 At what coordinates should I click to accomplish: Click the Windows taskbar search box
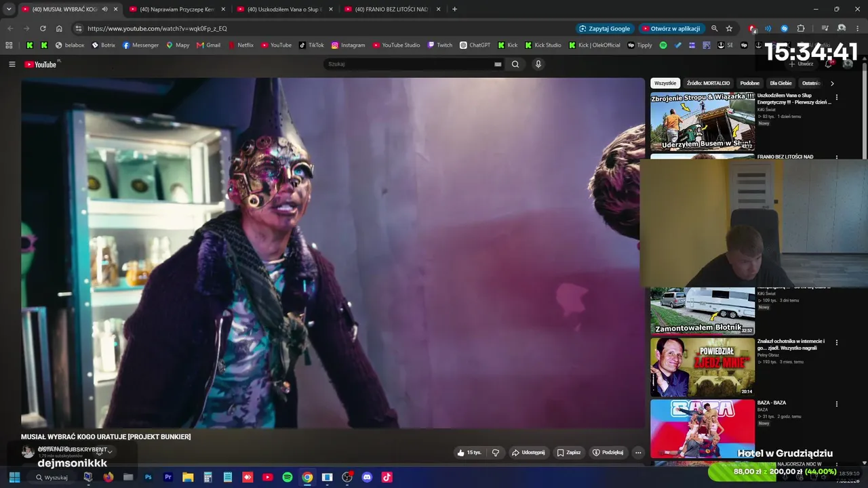click(52, 477)
